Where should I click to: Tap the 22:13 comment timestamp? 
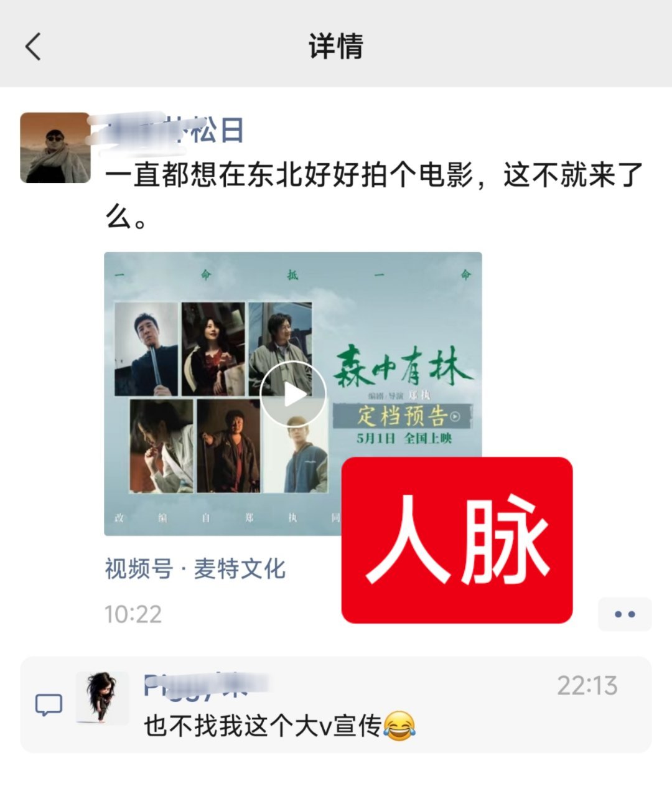pyautogui.click(x=587, y=686)
